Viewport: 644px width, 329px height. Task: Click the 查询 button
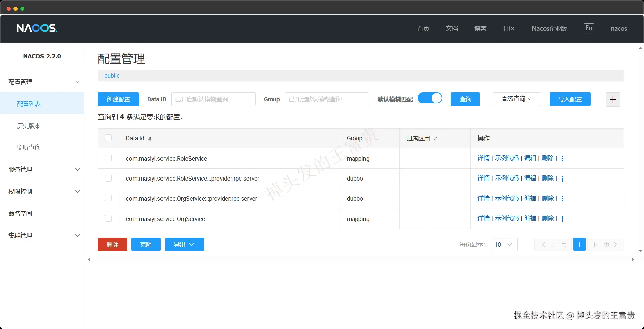(x=465, y=99)
